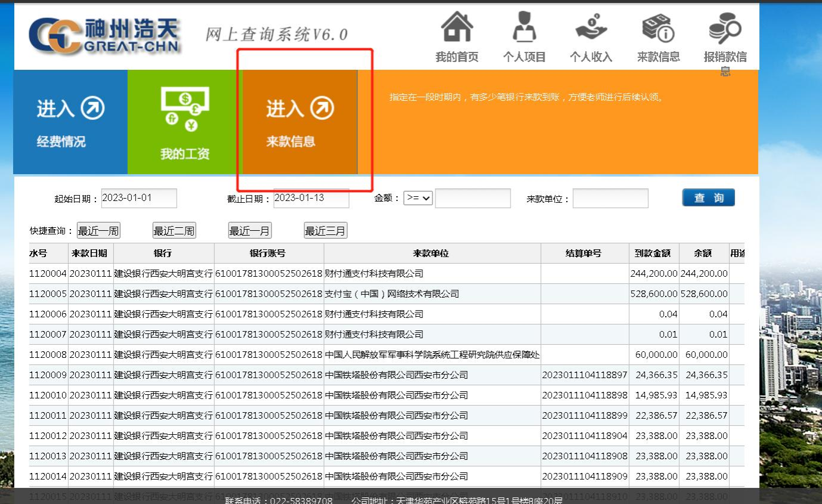
Task: Open the 报销款信息 magnifier-coins icon
Action: click(725, 27)
